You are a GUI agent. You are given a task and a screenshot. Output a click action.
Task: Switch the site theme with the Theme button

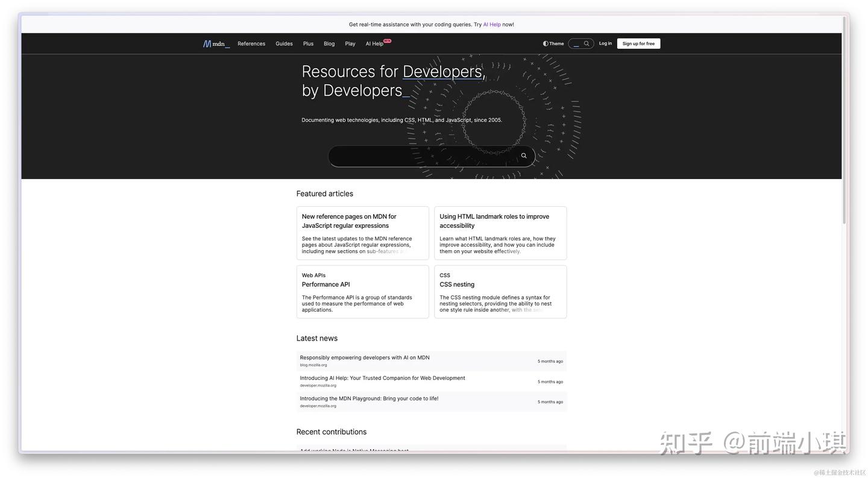[553, 43]
